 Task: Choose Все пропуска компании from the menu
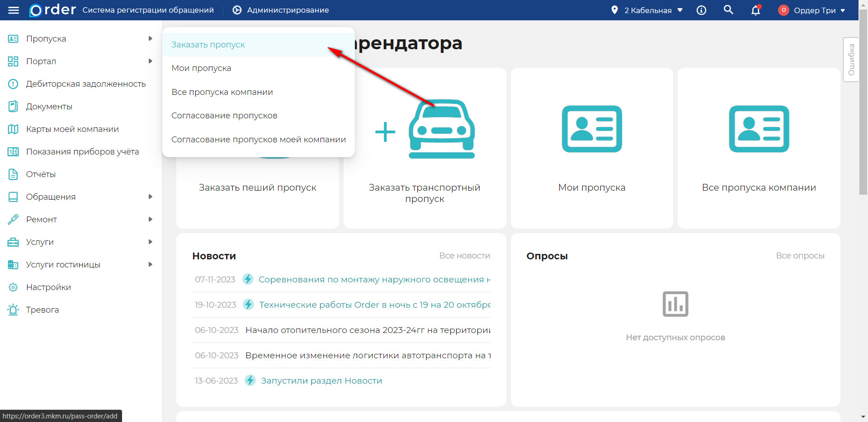222,92
